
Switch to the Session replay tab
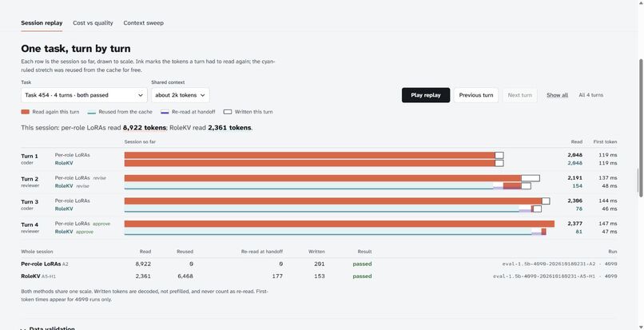coord(42,23)
